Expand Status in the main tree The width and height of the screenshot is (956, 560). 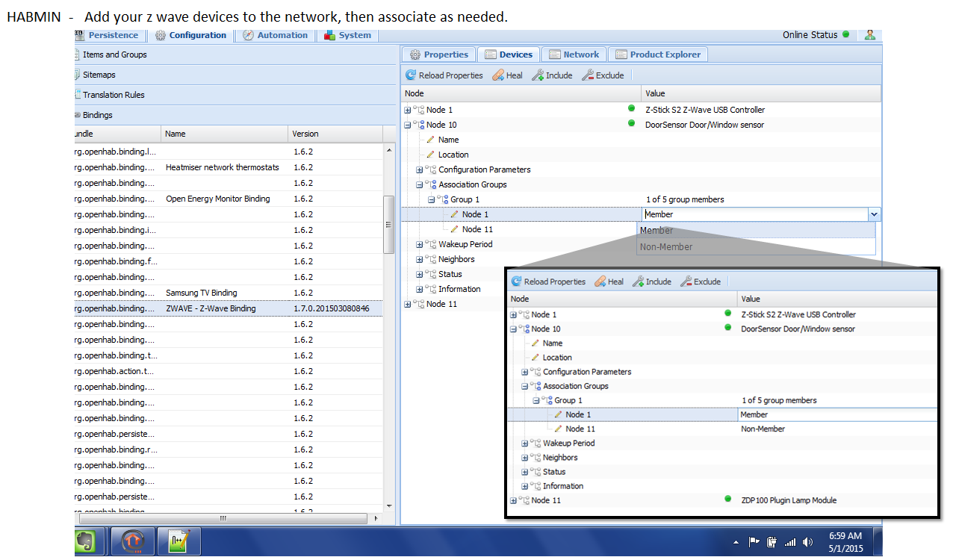(420, 274)
